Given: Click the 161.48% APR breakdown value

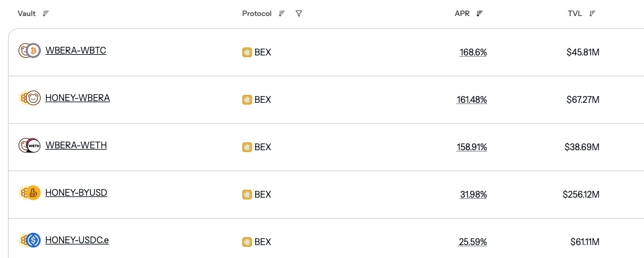Looking at the screenshot, I should click(x=471, y=100).
